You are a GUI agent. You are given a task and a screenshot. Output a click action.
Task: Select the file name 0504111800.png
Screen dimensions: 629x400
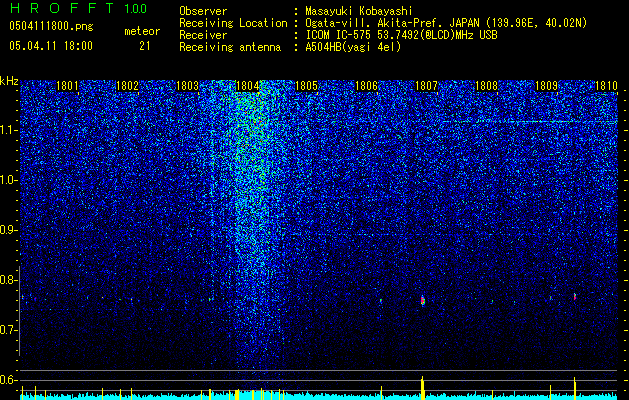51,27
